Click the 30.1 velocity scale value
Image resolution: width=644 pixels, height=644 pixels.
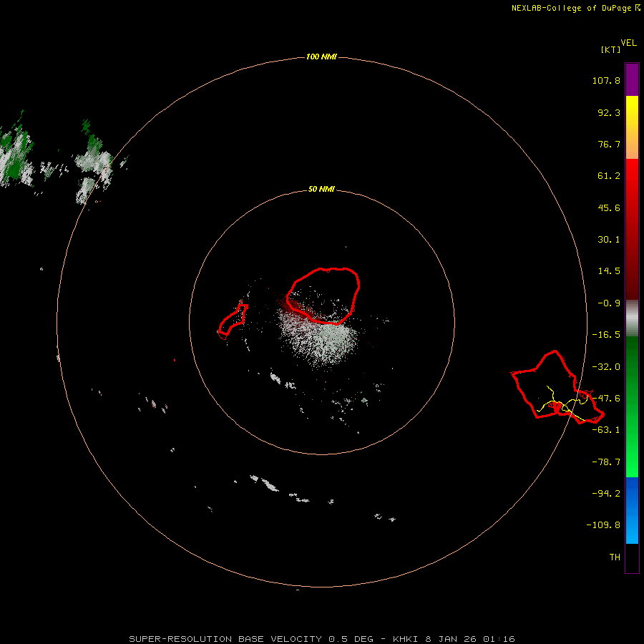coord(609,240)
